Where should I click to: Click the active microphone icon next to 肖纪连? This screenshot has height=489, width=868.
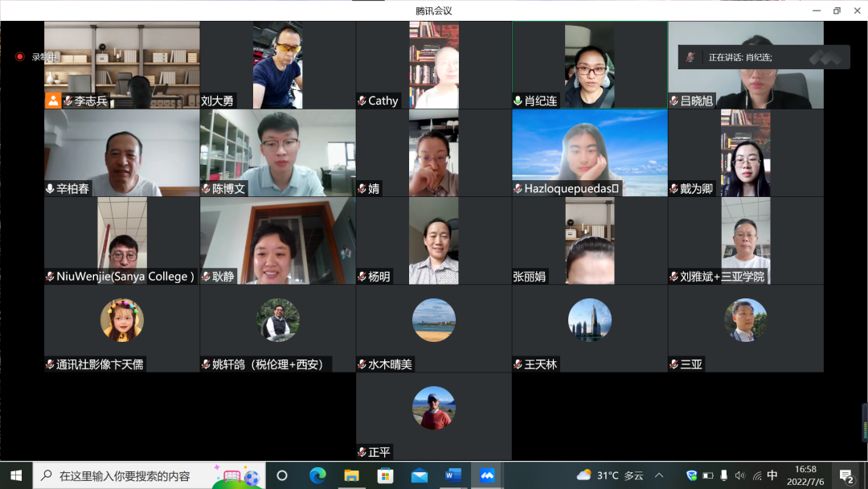(x=518, y=101)
